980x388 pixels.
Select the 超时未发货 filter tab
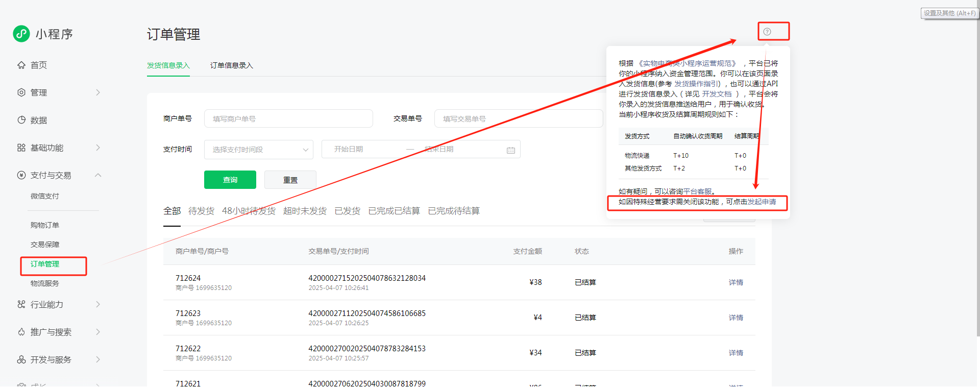pos(305,211)
